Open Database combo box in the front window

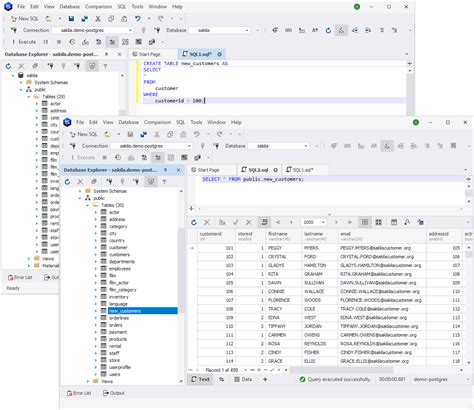point(279,146)
